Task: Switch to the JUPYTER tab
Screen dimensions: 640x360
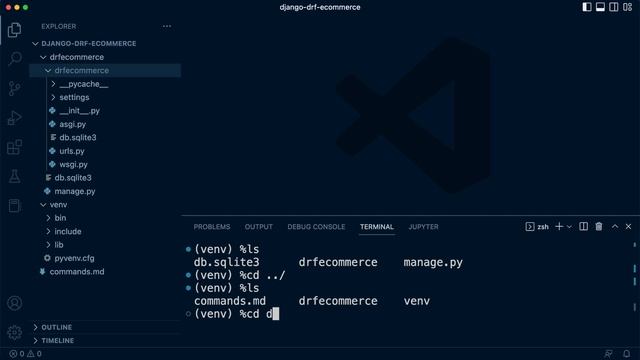Action: (423, 227)
